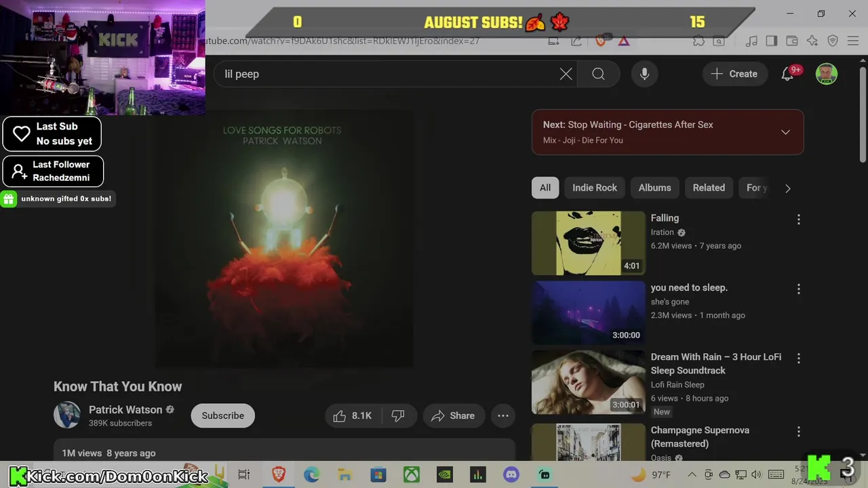868x488 pixels.
Task: Click Dream With Rain video thumbnail
Action: (589, 382)
